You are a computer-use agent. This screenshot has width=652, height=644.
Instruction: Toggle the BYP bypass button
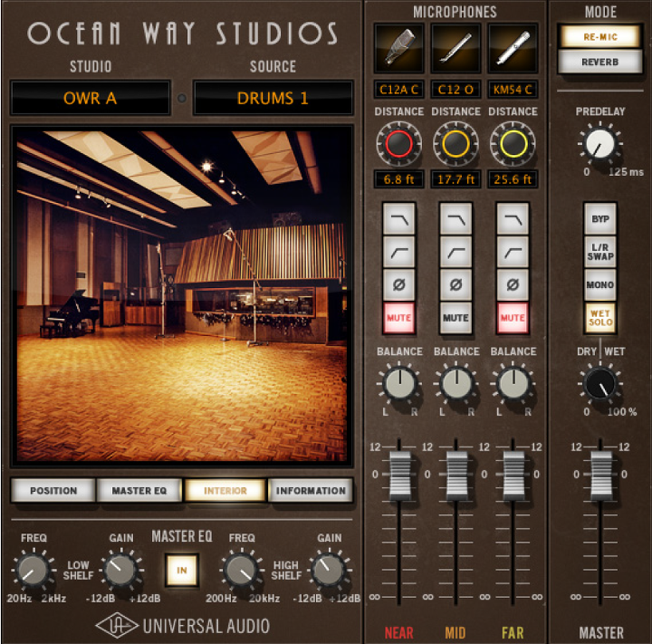tap(600, 219)
